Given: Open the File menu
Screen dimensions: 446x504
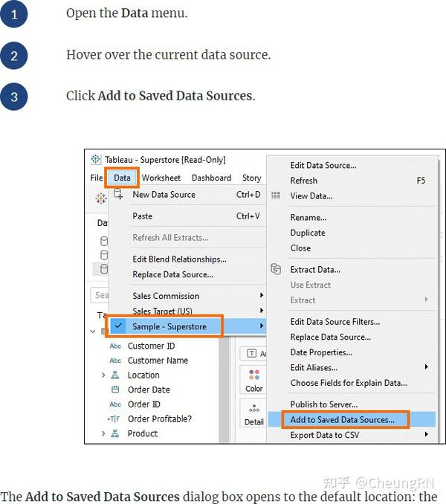Looking at the screenshot, I should click(x=97, y=178).
